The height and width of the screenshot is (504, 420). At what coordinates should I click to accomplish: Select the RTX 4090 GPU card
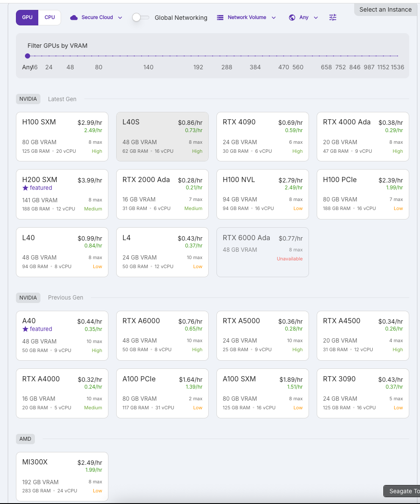click(262, 136)
